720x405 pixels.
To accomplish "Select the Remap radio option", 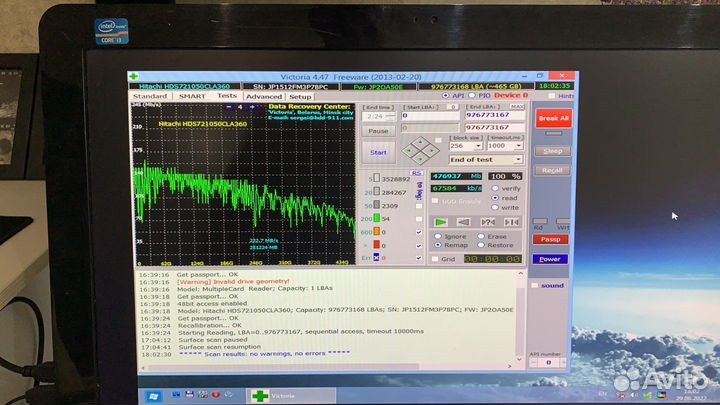I will 438,245.
